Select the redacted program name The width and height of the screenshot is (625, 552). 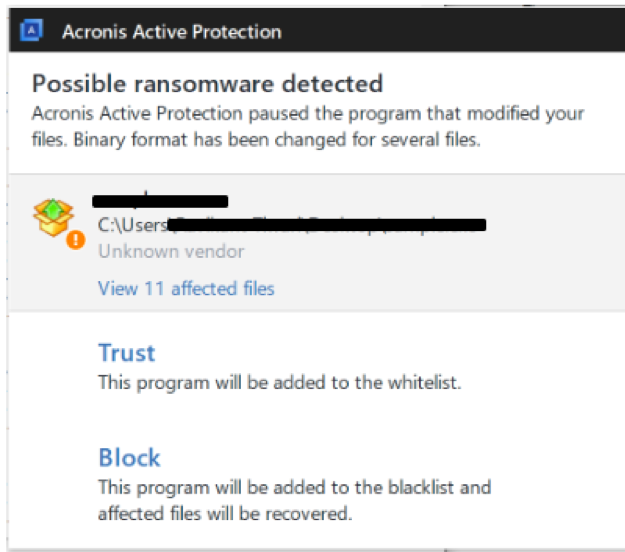pos(160,203)
